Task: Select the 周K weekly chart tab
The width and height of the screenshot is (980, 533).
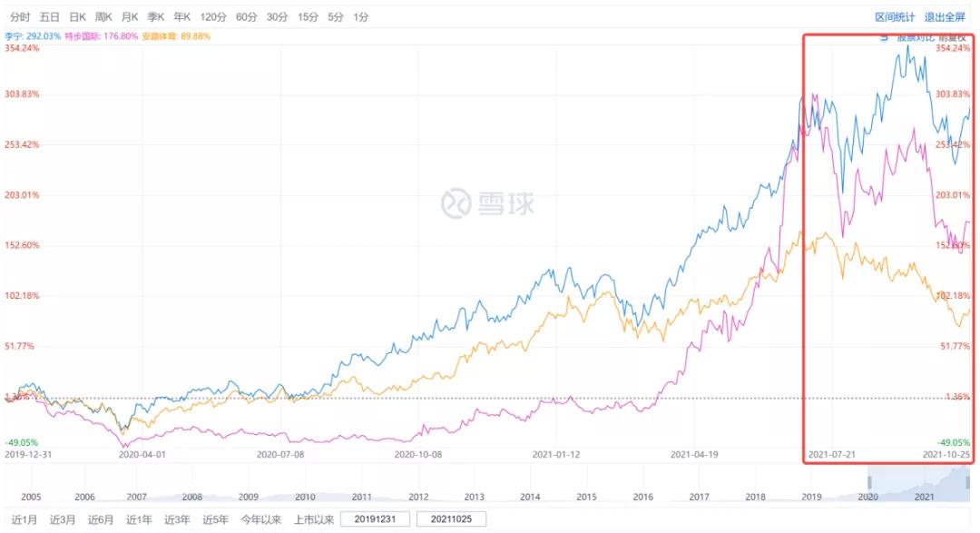Action: (103, 16)
